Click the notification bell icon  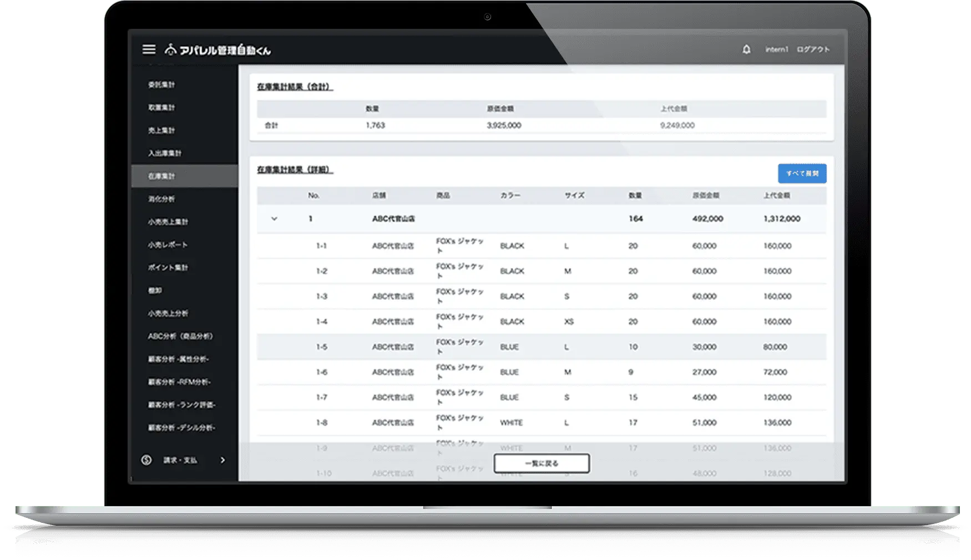tap(746, 49)
